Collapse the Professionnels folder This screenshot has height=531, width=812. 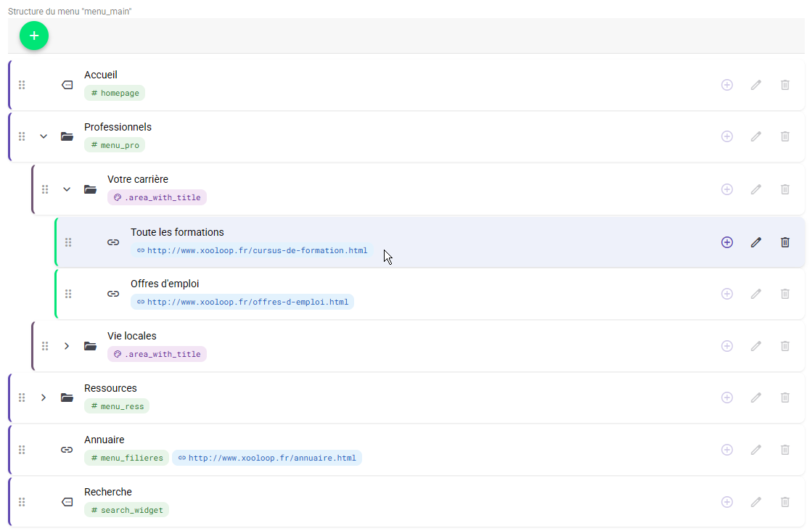point(44,136)
